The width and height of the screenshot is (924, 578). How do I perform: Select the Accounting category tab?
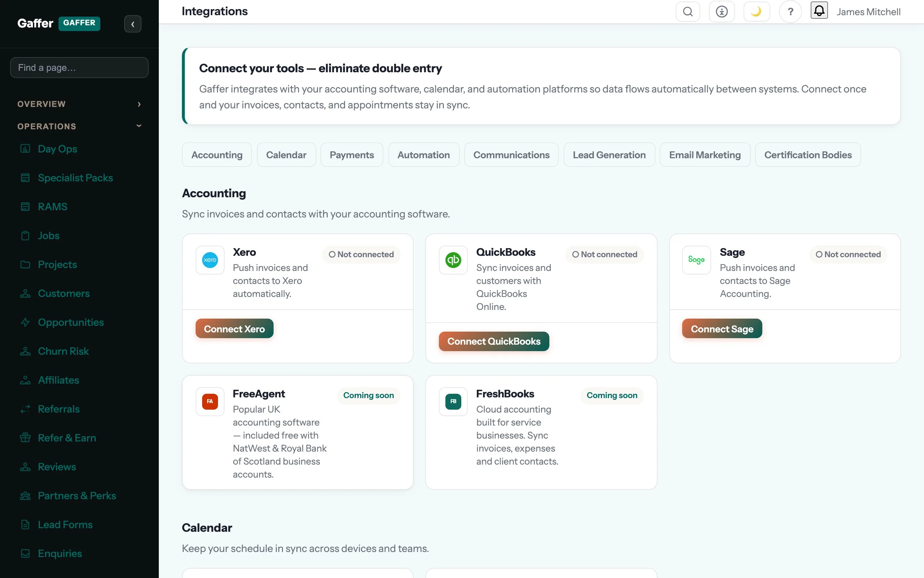[x=217, y=155]
